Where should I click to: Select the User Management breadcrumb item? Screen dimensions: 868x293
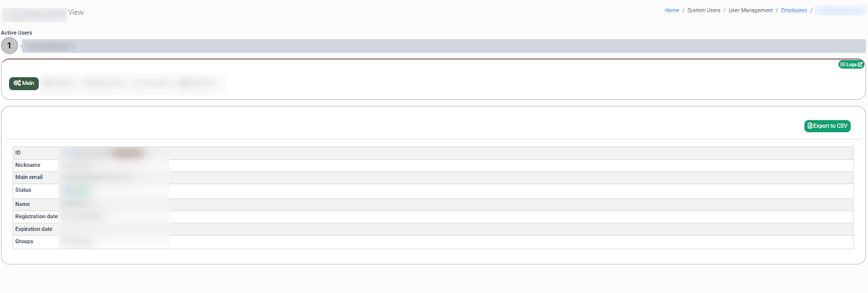[x=750, y=10]
